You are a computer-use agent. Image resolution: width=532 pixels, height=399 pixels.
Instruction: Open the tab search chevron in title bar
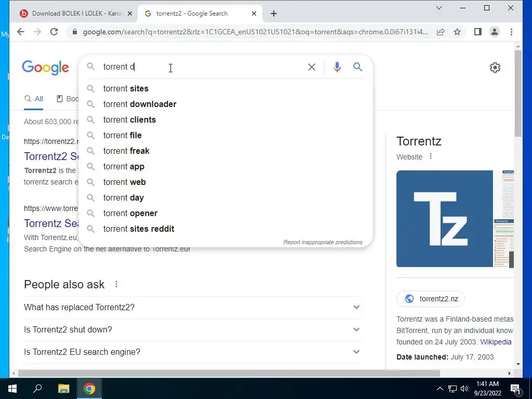pyautogui.click(x=438, y=8)
